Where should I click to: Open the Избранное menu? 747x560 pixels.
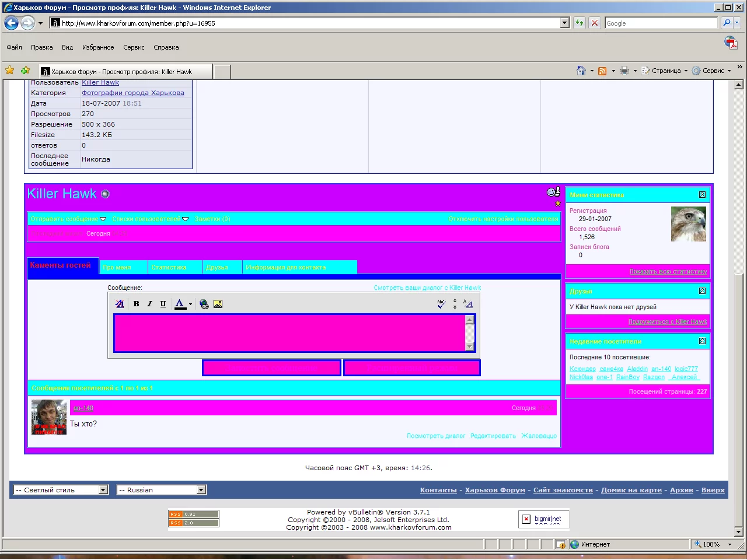pyautogui.click(x=98, y=47)
